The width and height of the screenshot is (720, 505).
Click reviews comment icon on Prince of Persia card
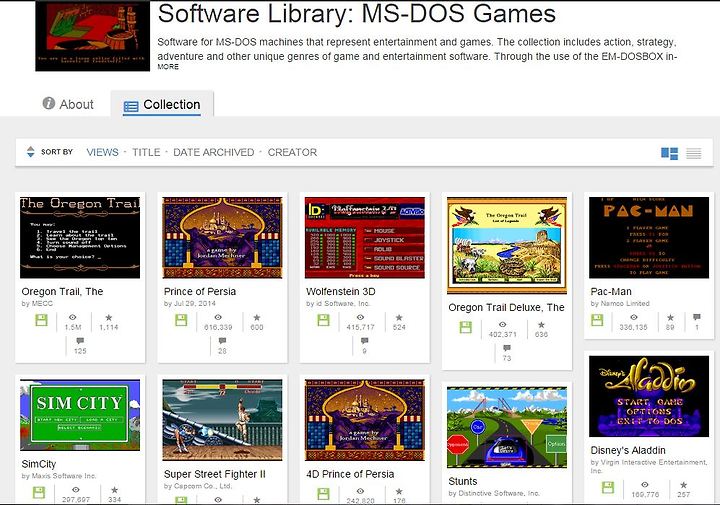pos(223,341)
